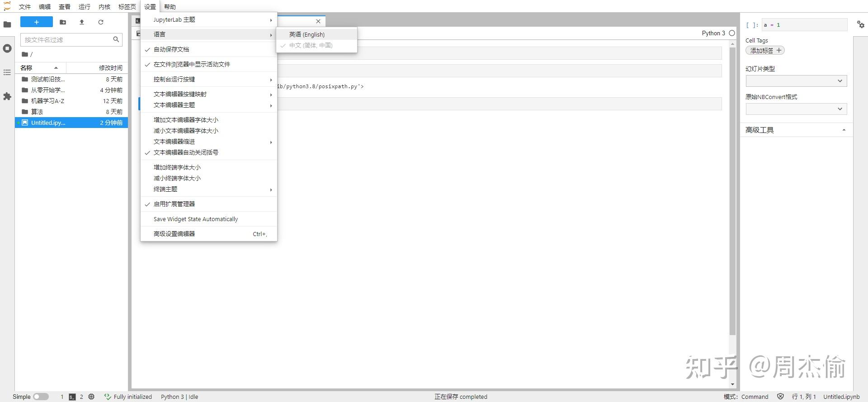The width and height of the screenshot is (868, 402).
Task: Select Untitled.ipynb file in browser
Action: tap(71, 123)
